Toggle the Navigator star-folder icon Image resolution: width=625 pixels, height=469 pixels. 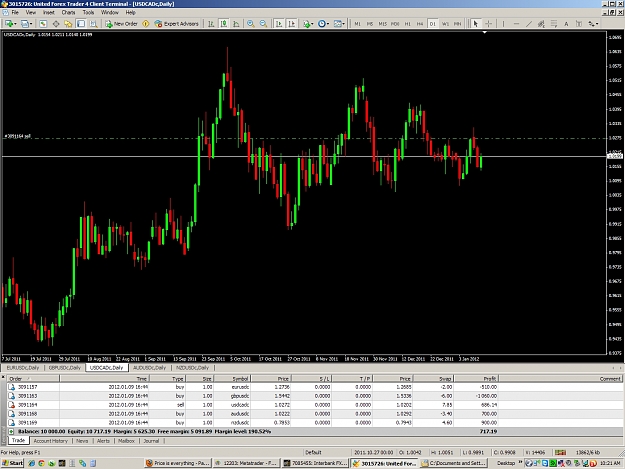tap(68, 24)
